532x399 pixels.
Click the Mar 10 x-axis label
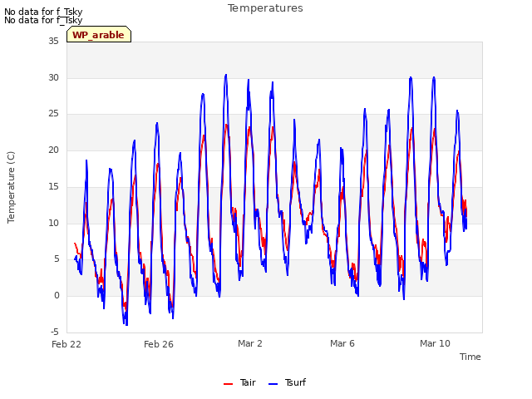(435, 343)
